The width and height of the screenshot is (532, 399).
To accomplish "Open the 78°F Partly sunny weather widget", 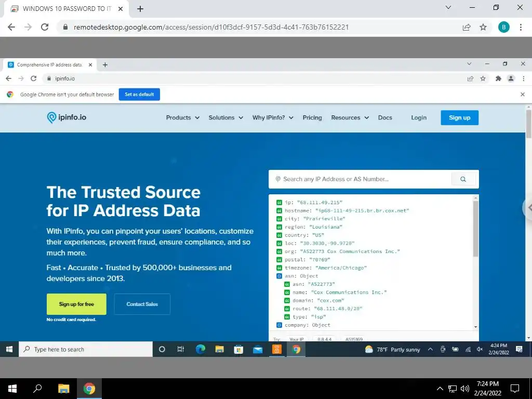I will coord(392,350).
